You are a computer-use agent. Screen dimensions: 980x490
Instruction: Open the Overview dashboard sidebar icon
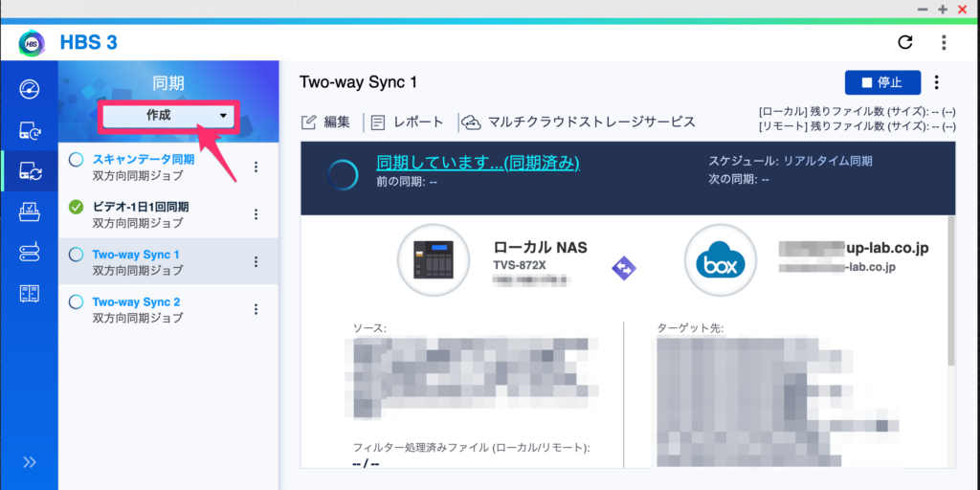point(30,89)
